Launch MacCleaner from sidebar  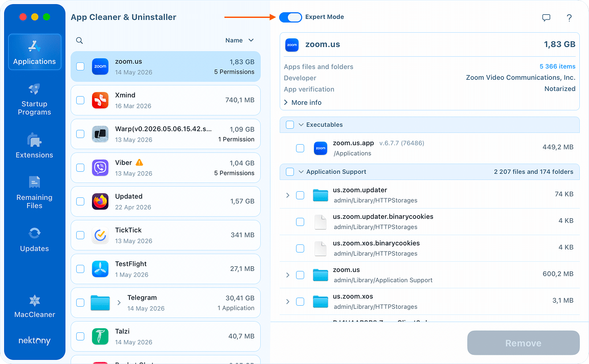click(x=35, y=307)
